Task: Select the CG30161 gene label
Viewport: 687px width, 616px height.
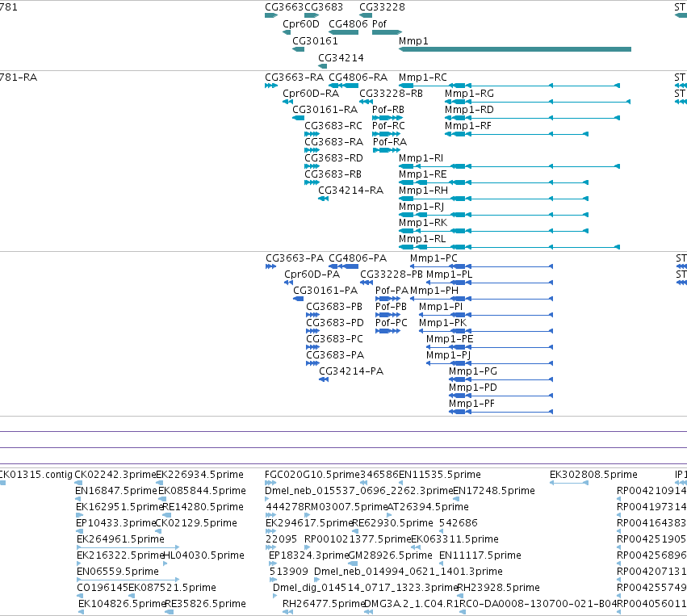Action: [x=315, y=40]
